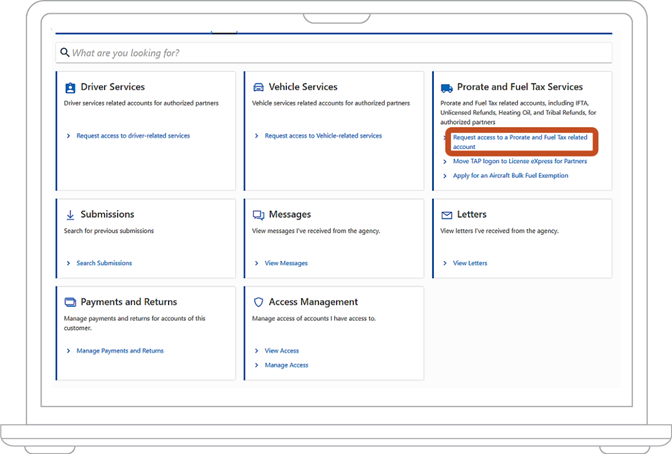The image size is (672, 454).
Task: Click chevron beside Aircraft Bulk Fuel Exemption
Action: click(x=445, y=176)
